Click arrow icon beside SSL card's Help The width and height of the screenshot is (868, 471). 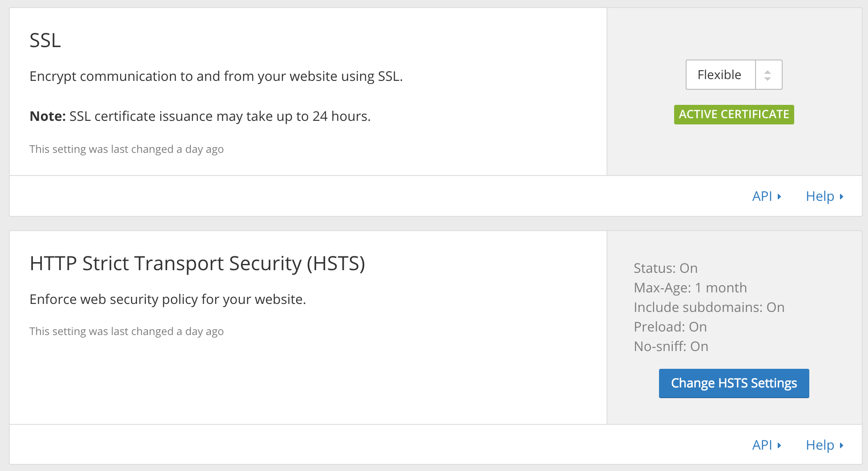tap(841, 196)
